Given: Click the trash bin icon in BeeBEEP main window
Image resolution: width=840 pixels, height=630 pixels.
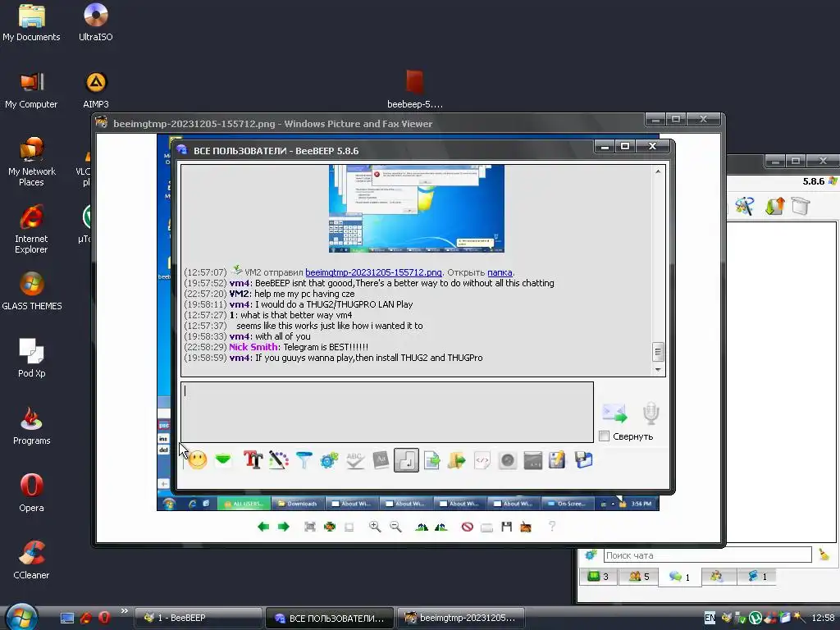Looking at the screenshot, I should click(801, 206).
